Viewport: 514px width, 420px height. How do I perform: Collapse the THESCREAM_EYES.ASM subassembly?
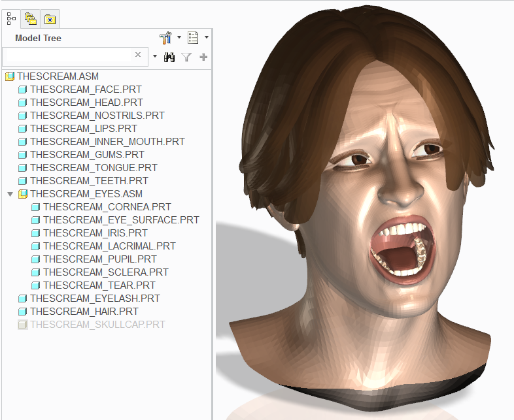[x=10, y=195]
